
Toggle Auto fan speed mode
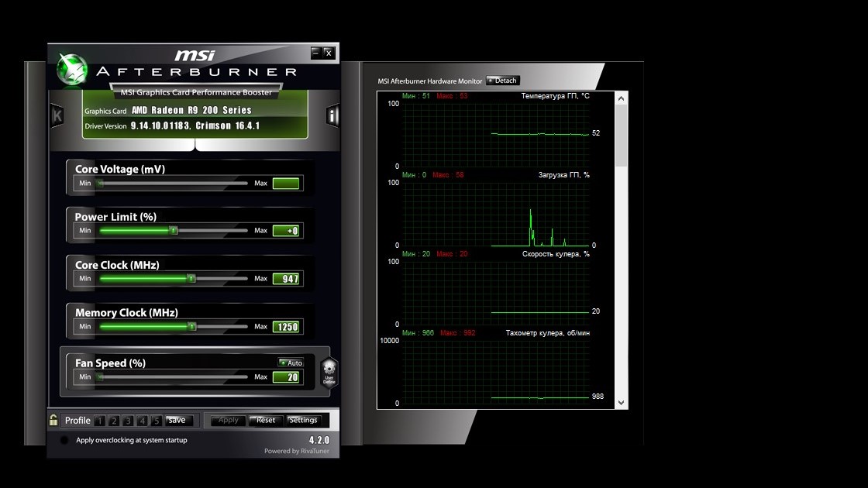click(291, 363)
